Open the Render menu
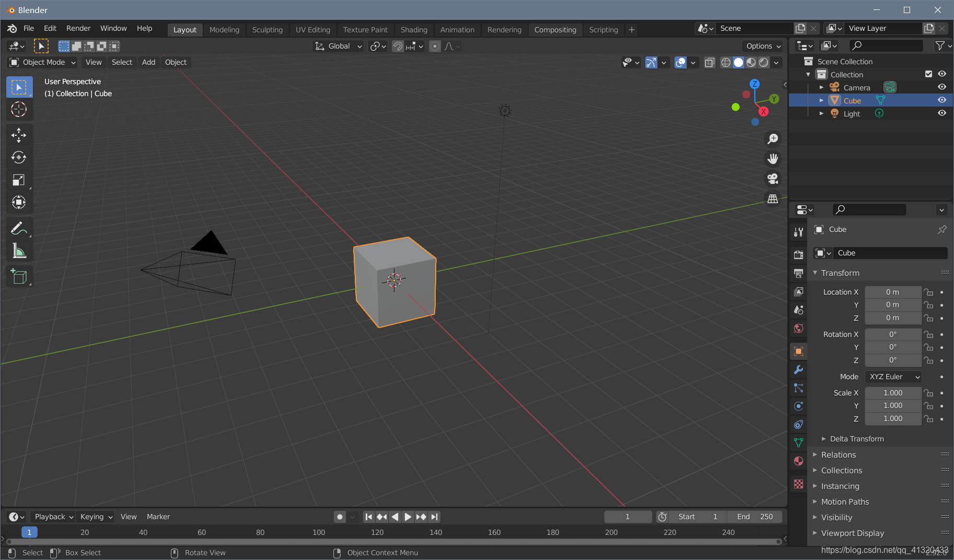This screenshot has width=954, height=560. (x=78, y=28)
